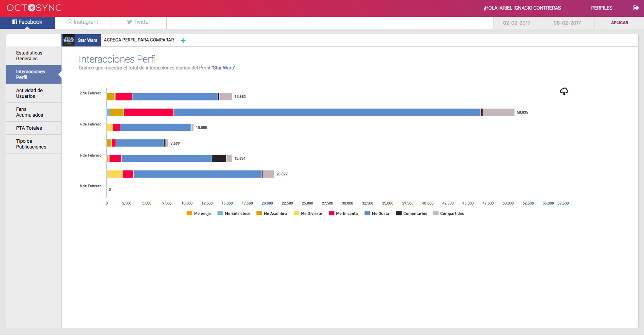Switch to the Twitter tab
This screenshot has height=335, width=644.
click(x=139, y=22)
